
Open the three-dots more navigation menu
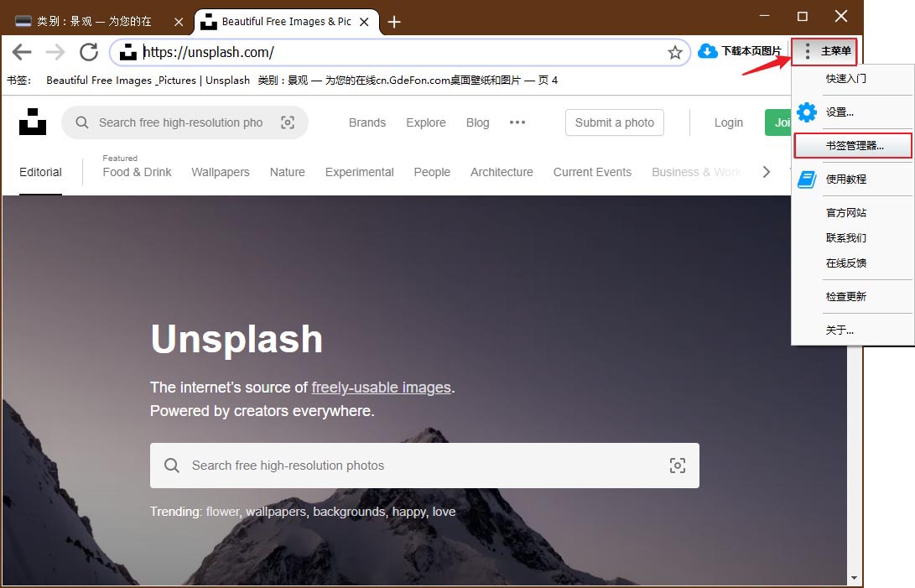tap(517, 122)
